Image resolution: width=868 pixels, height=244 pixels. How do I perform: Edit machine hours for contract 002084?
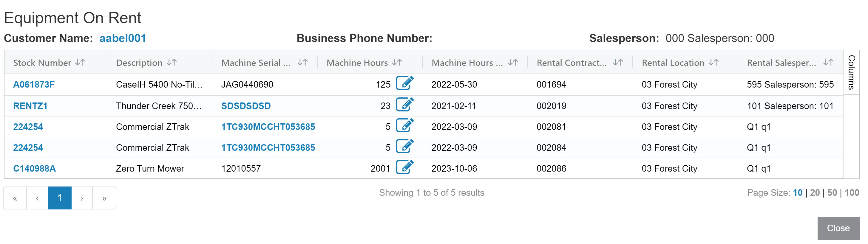tap(405, 146)
